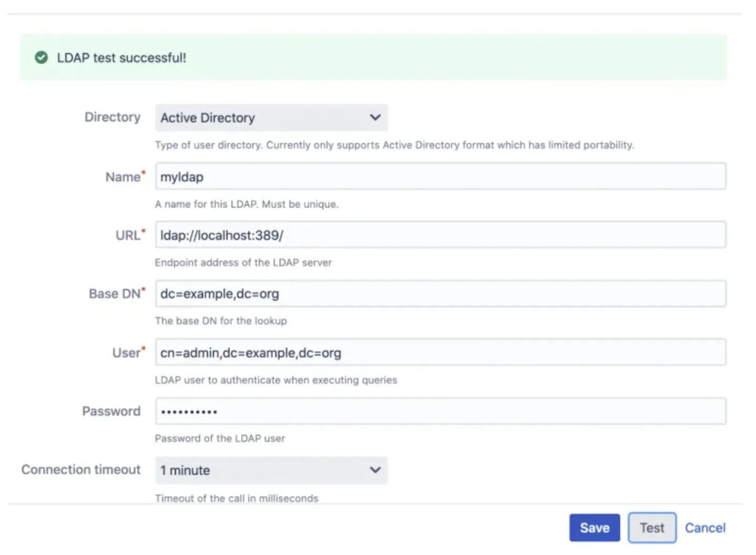Click 'LDAP user to authenticate' help text
The image size is (756, 555).
click(276, 380)
